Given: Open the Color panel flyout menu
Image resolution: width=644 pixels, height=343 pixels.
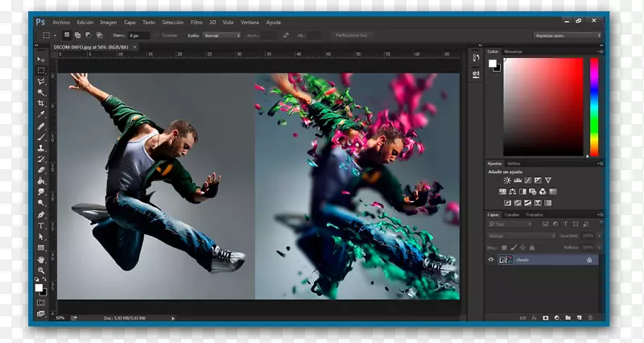Looking at the screenshot, I should click(x=601, y=52).
